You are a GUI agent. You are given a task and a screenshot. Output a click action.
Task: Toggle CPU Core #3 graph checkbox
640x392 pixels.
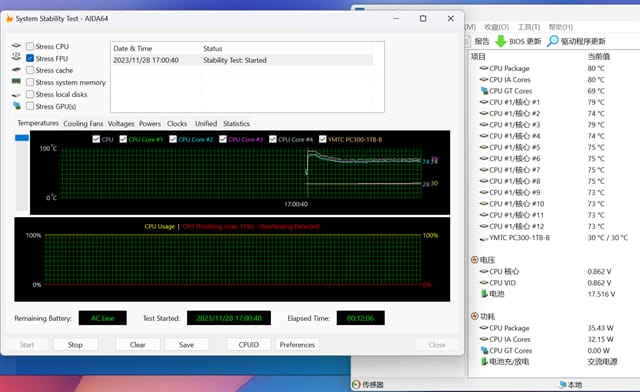[223, 139]
